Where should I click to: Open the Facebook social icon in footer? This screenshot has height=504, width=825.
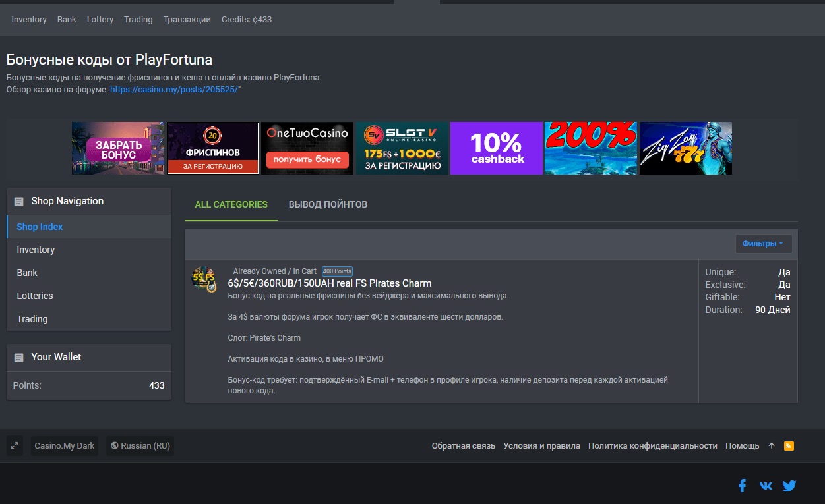[742, 486]
